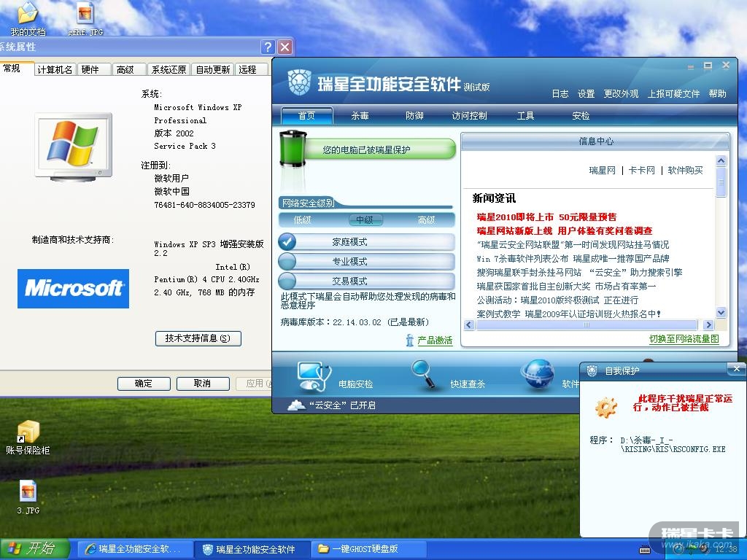This screenshot has height=560, width=747.
Task: Open news 瑞星网站新版上线 用户体验有奖问卷调查
Action: [565, 231]
